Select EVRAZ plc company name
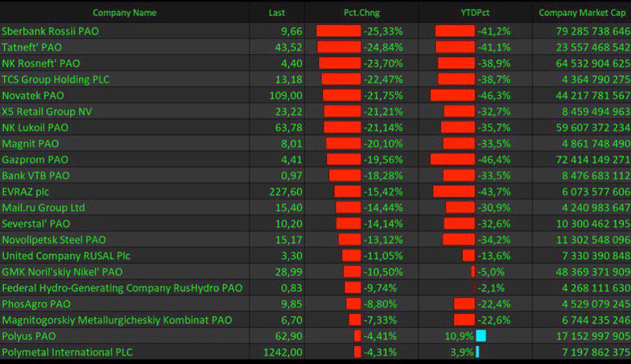 (x=25, y=192)
